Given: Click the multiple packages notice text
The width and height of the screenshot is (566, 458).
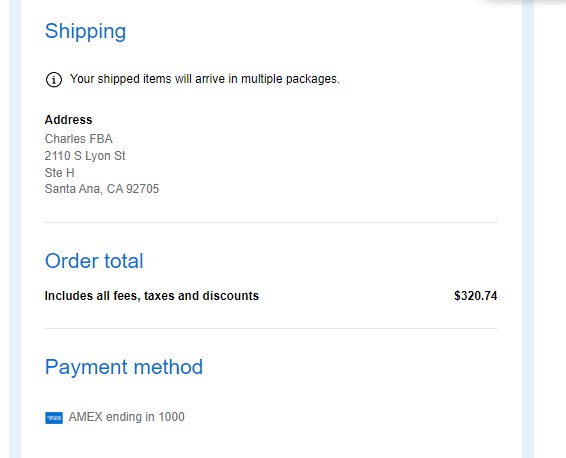Looking at the screenshot, I should click(x=205, y=79).
